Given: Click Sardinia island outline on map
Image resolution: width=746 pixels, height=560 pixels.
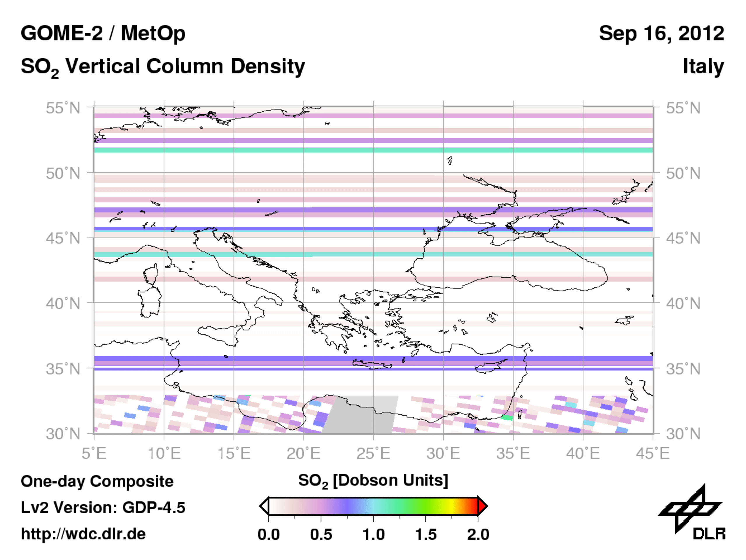Looking at the screenshot, I should (x=150, y=301).
